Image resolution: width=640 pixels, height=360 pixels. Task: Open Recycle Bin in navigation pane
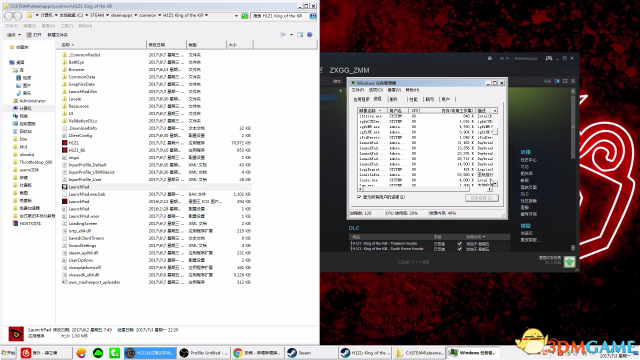[x=22, y=131]
